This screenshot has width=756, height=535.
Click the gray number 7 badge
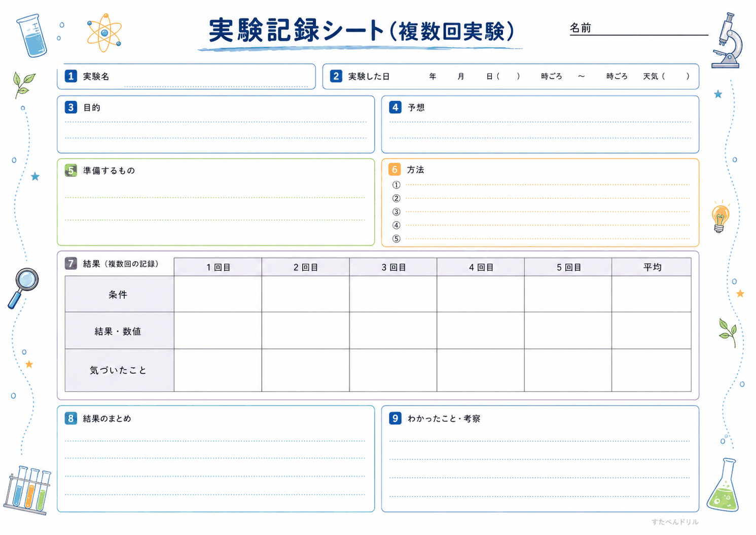[x=70, y=263]
